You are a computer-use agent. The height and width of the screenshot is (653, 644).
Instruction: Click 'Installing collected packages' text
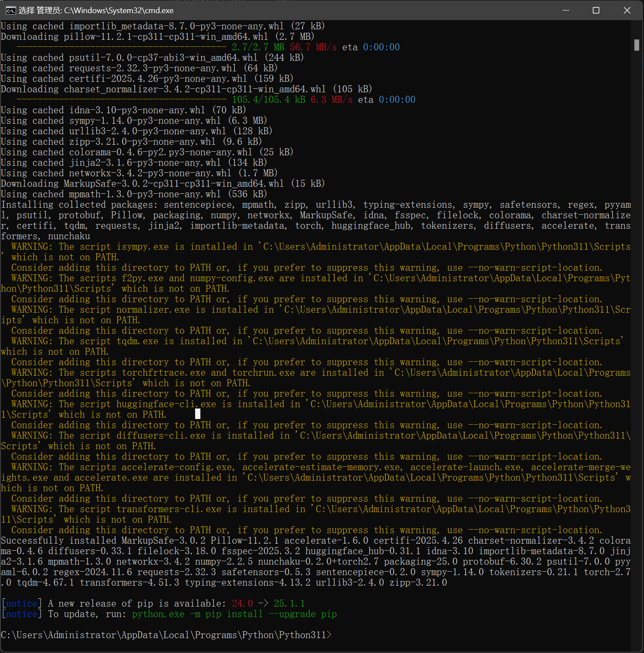[x=80, y=205]
